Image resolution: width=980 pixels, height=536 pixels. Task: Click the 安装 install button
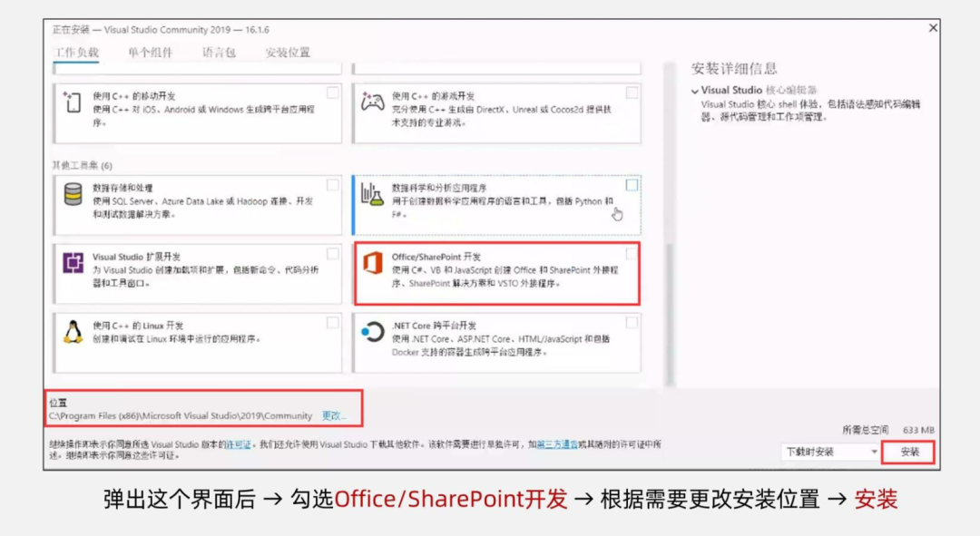tap(909, 452)
